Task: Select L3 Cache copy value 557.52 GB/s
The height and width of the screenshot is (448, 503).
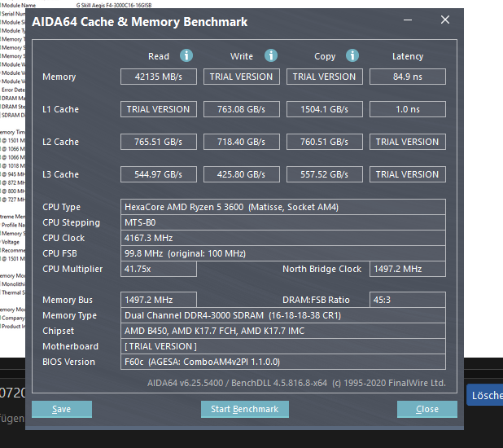Action: 325,174
